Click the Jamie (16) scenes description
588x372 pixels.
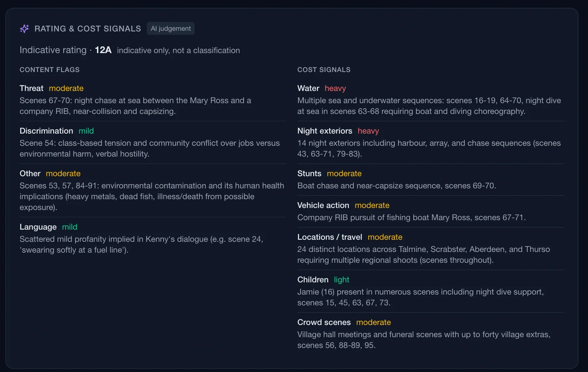coord(421,297)
